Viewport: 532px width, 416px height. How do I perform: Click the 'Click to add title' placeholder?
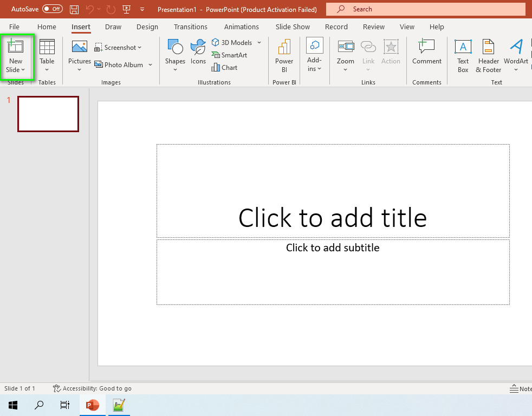pyautogui.click(x=333, y=191)
